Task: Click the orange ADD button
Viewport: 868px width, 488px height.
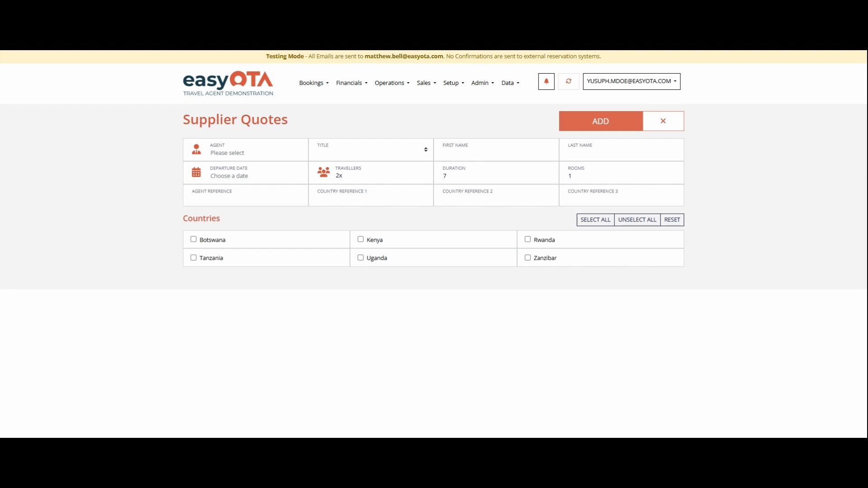Action: (x=601, y=121)
